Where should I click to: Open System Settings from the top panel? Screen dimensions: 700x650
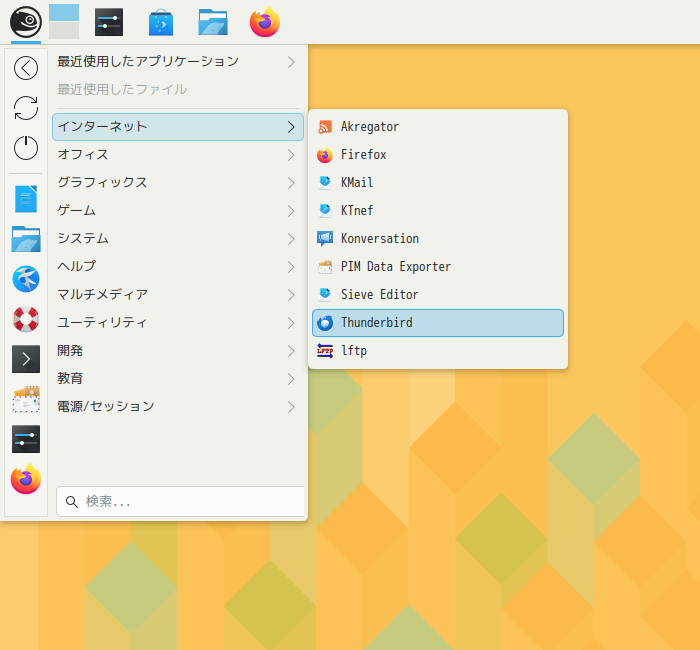[109, 22]
